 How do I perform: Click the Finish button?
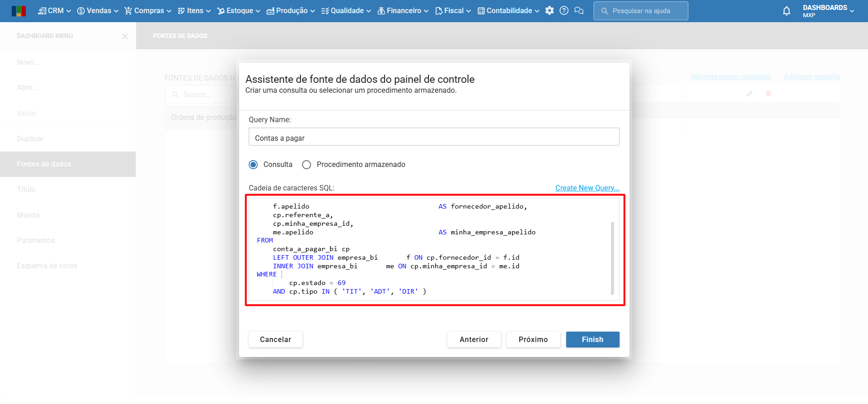(x=593, y=340)
